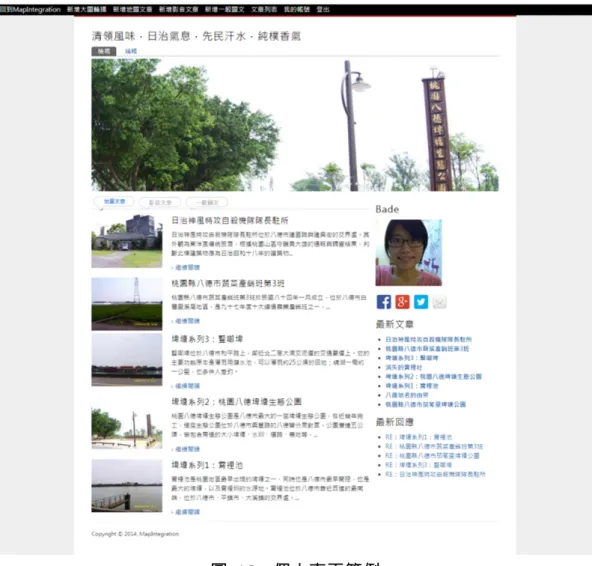592x566 pixels.
Task: Open 日治神風特攻自殺機隊隊長駐所 in 最新文章 list
Action: click(429, 339)
